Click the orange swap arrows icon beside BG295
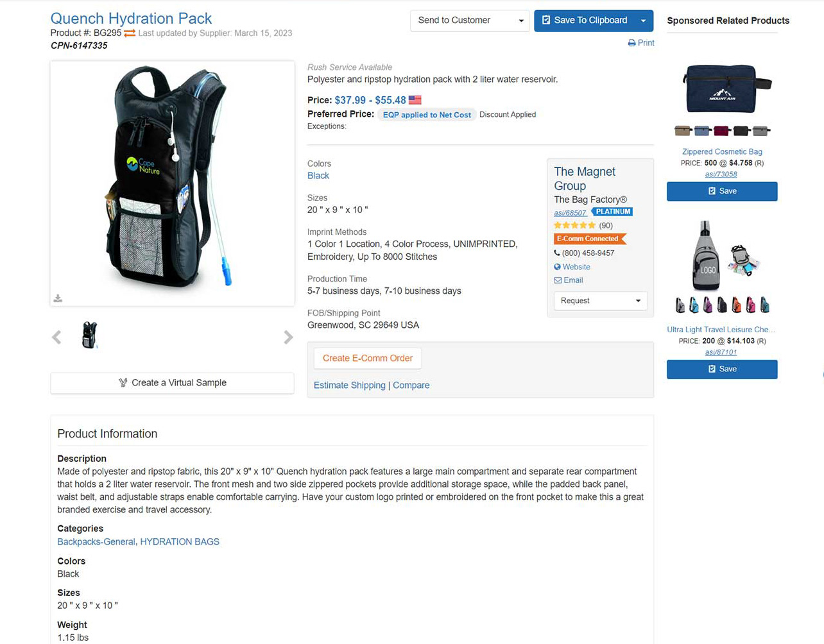The image size is (824, 644). tap(130, 33)
